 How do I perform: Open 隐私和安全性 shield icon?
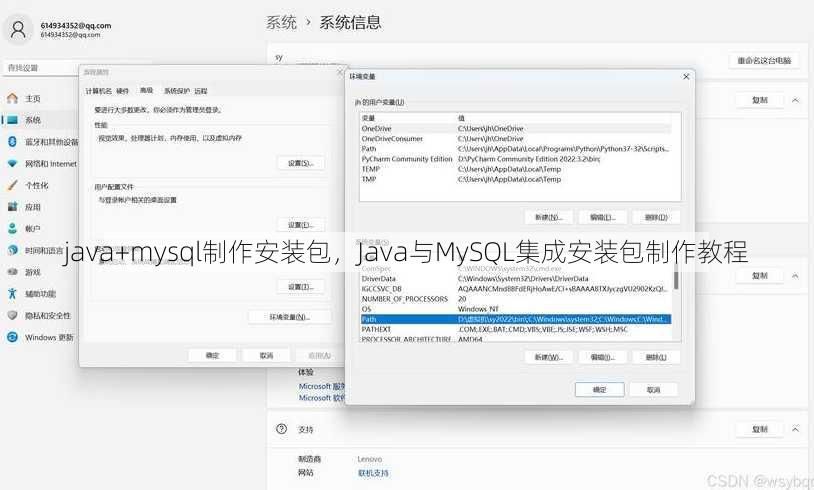12,315
